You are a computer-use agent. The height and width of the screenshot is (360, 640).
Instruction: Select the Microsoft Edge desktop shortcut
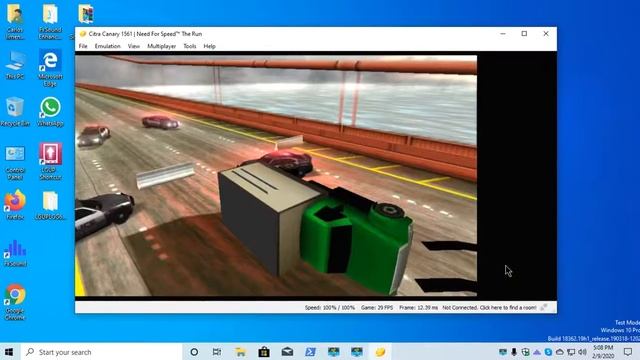(50, 68)
